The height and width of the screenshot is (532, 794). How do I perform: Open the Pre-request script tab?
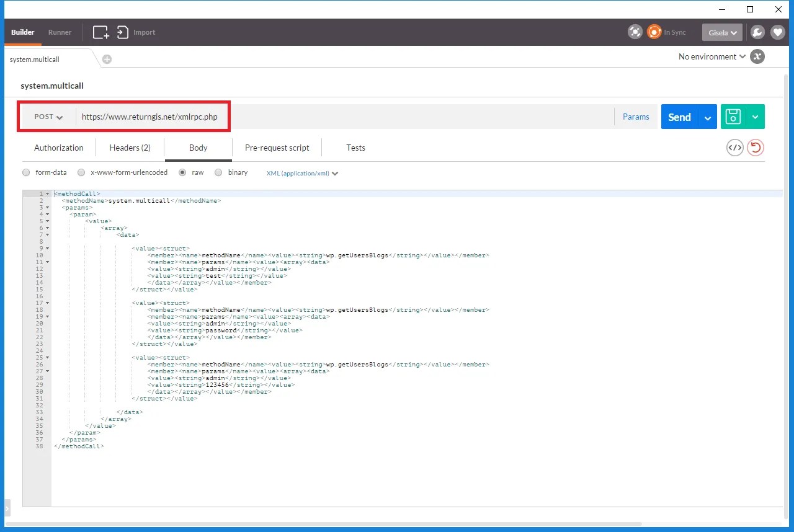click(x=277, y=148)
